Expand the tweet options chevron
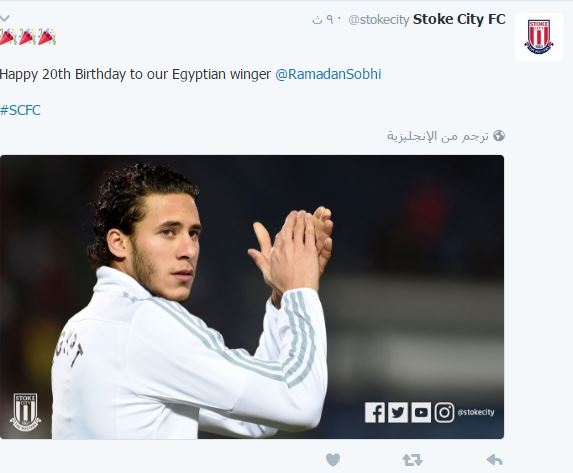 (5, 18)
